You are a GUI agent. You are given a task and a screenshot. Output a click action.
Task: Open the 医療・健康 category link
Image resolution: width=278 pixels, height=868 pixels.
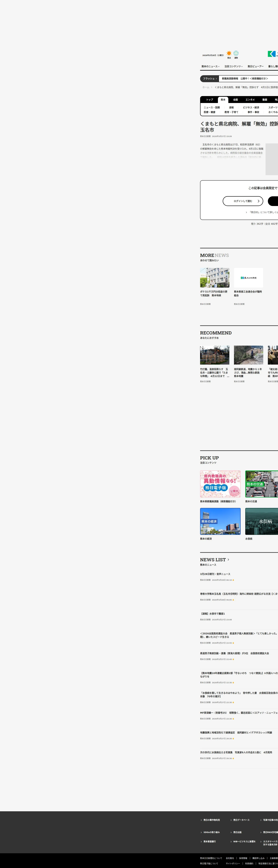click(x=209, y=112)
